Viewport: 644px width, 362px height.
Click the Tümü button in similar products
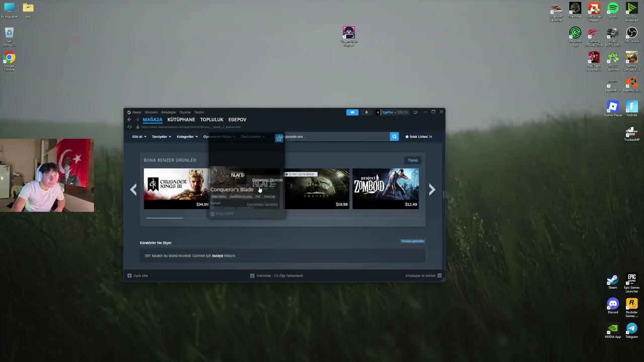click(x=413, y=160)
